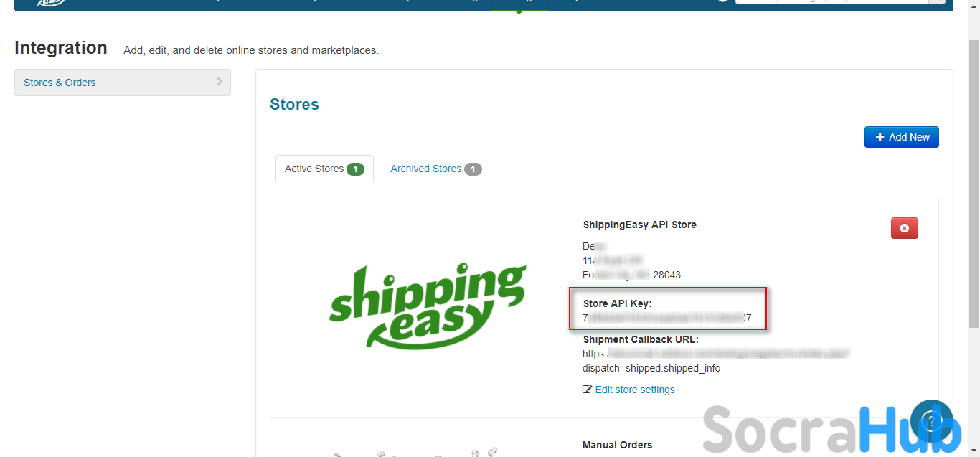980x457 pixels.
Task: Click the Manual Orders store heading
Action: point(617,445)
